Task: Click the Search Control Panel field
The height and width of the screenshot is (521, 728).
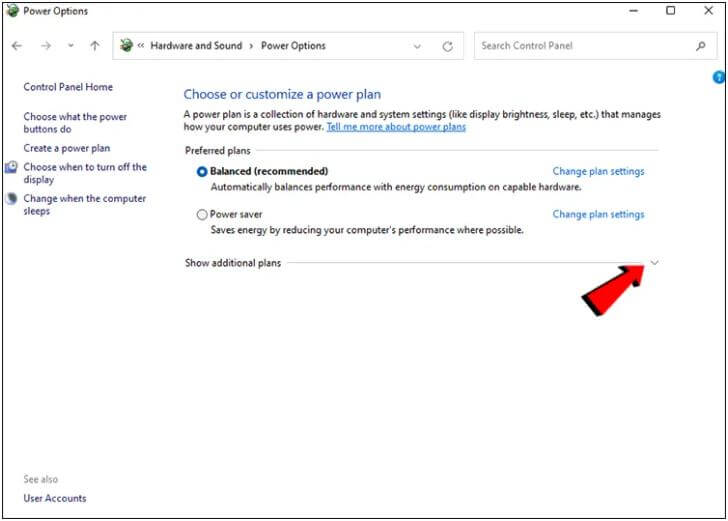Action: [595, 46]
